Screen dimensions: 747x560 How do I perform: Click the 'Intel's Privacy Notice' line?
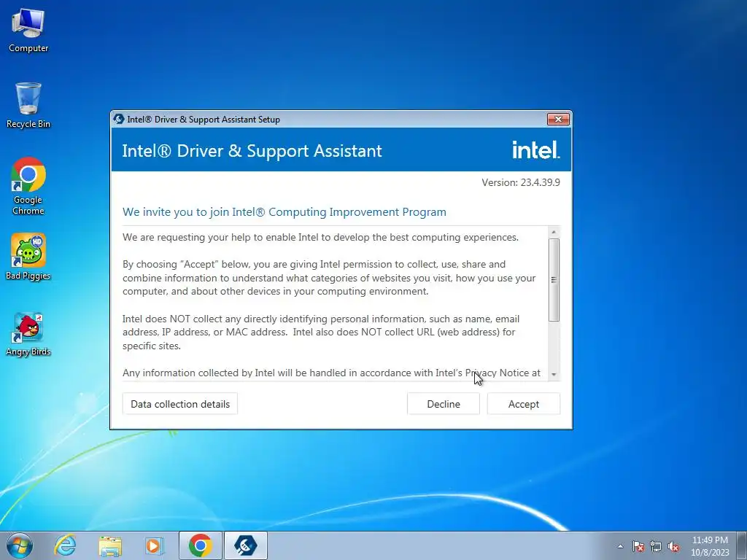pos(332,373)
